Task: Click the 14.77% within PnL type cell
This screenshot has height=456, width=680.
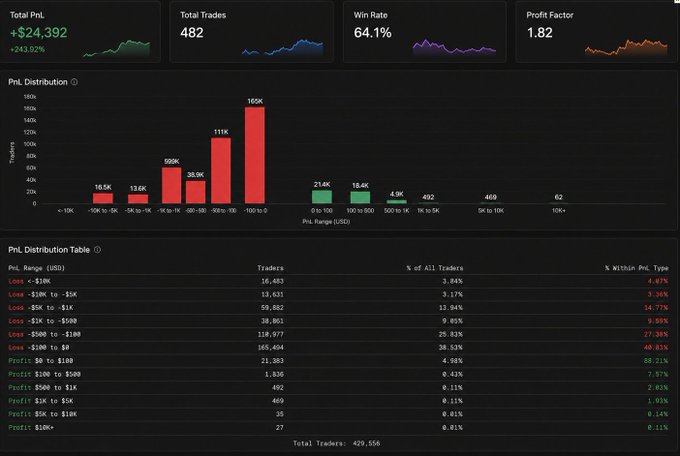Action: tap(656, 308)
